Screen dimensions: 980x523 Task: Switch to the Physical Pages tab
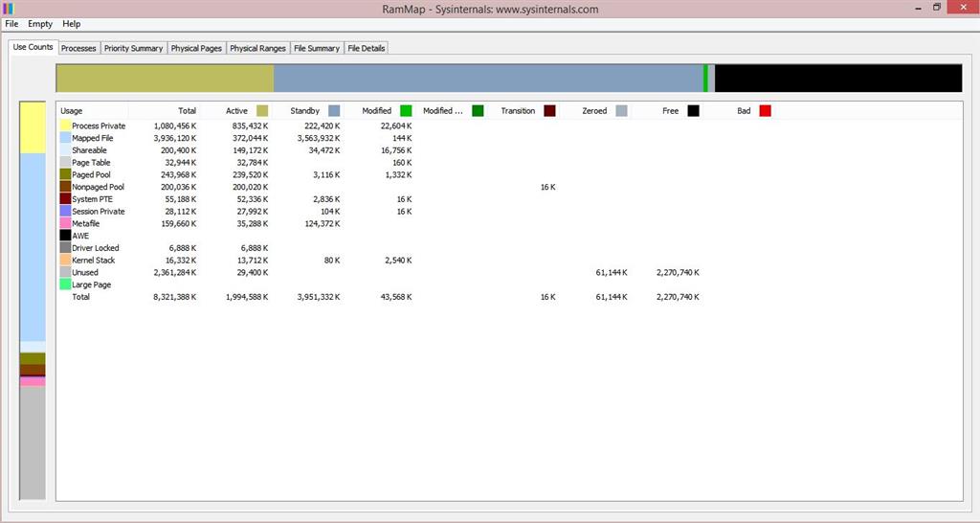point(196,48)
